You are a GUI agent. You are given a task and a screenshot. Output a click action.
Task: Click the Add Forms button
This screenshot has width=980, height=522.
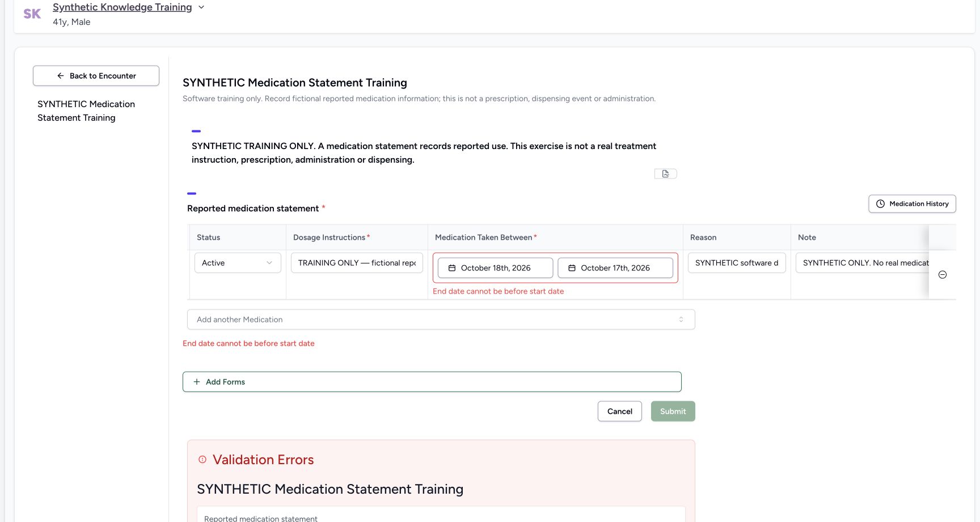click(432, 382)
